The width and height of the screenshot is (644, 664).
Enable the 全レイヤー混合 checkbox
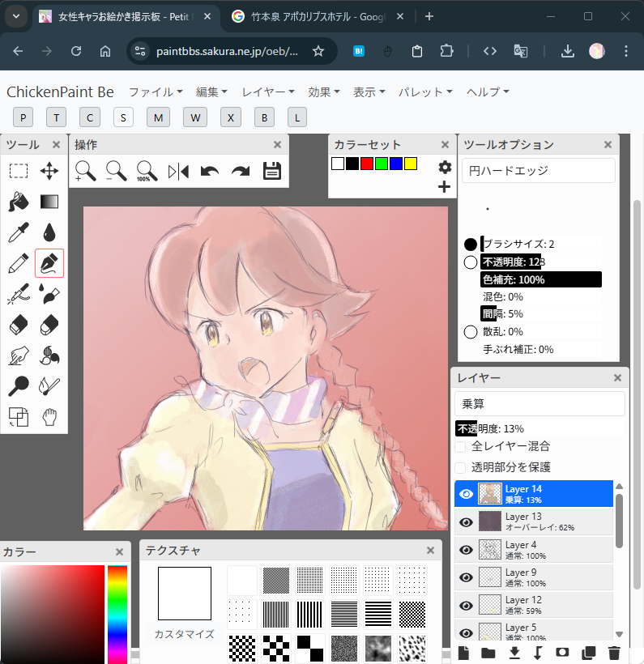tap(460, 446)
